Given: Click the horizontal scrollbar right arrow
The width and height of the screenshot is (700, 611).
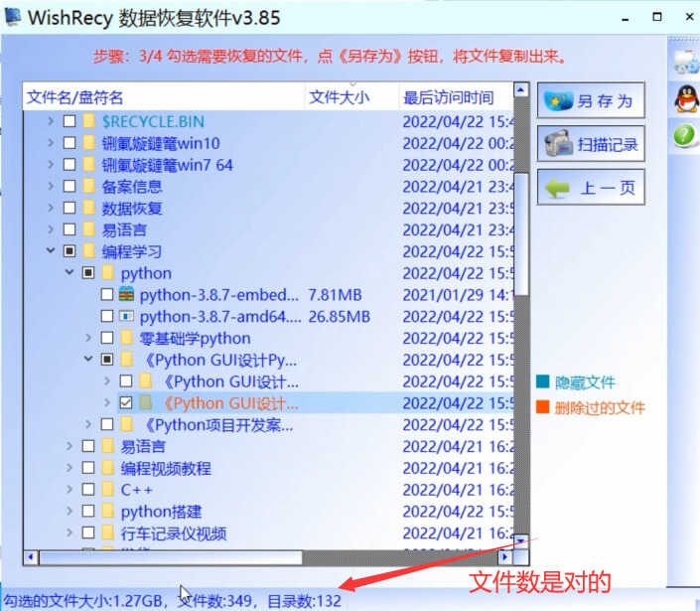Looking at the screenshot, I should 505,557.
